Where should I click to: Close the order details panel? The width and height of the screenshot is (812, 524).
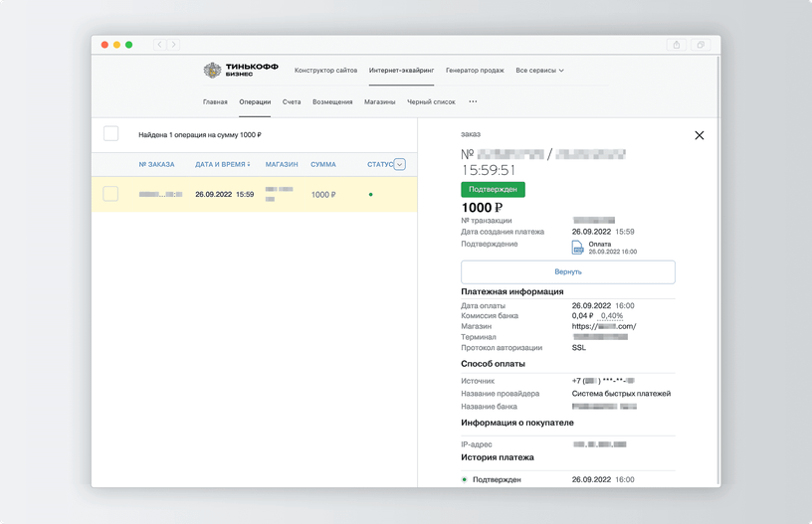(700, 135)
